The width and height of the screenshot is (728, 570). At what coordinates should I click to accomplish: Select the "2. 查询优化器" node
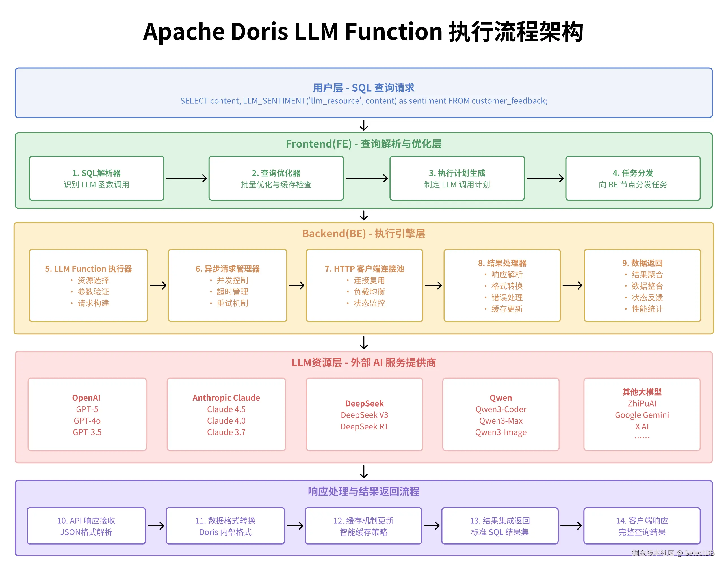pos(276,178)
